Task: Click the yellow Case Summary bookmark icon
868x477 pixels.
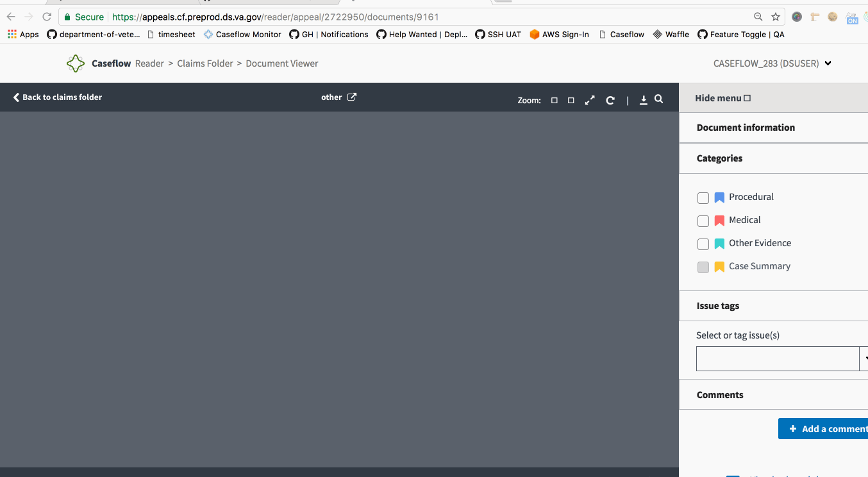Action: (719, 267)
